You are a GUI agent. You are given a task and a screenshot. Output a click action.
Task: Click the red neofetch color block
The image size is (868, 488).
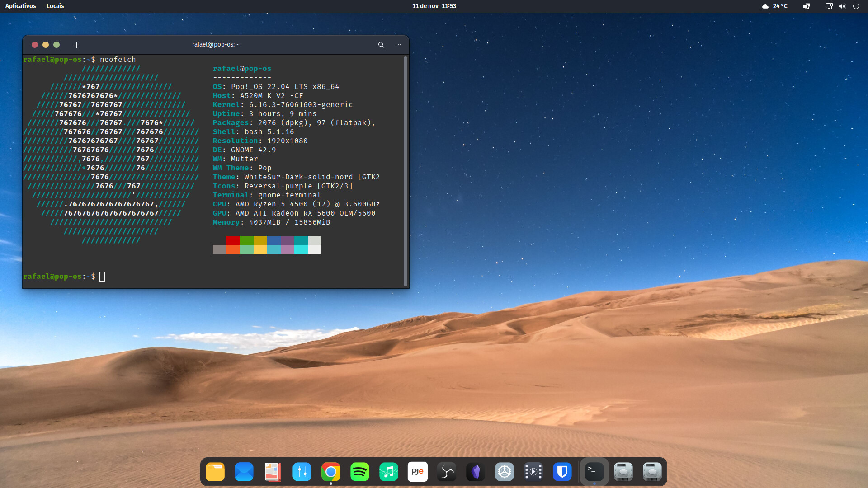[x=233, y=240]
